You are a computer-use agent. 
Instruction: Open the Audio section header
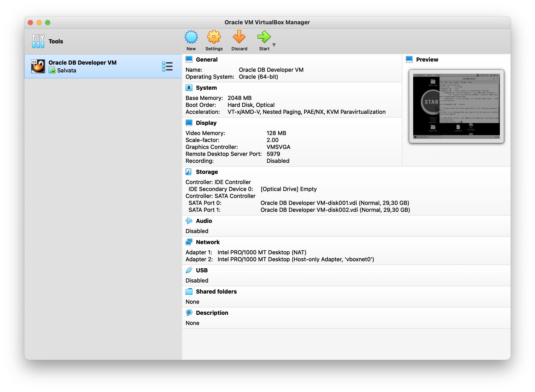click(204, 221)
